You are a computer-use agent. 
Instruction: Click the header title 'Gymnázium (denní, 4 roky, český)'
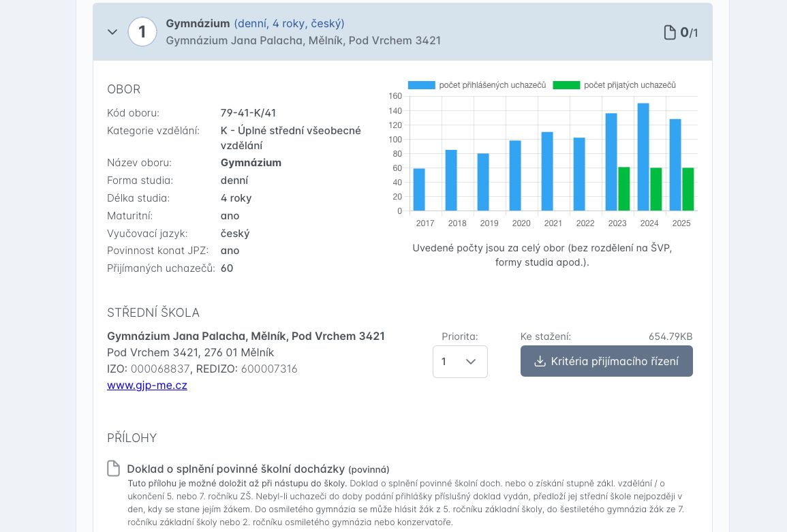(x=255, y=24)
